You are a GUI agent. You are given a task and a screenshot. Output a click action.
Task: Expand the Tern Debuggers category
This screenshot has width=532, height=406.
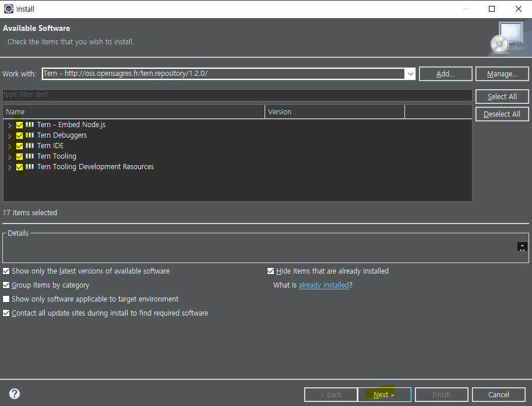click(x=9, y=136)
